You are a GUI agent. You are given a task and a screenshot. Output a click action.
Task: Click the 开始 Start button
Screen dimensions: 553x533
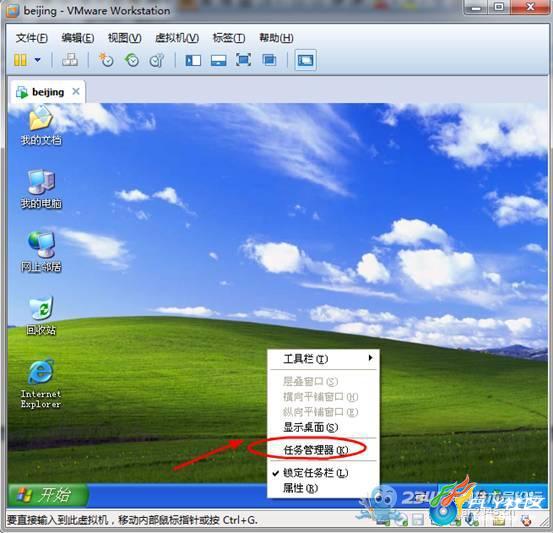pos(48,495)
